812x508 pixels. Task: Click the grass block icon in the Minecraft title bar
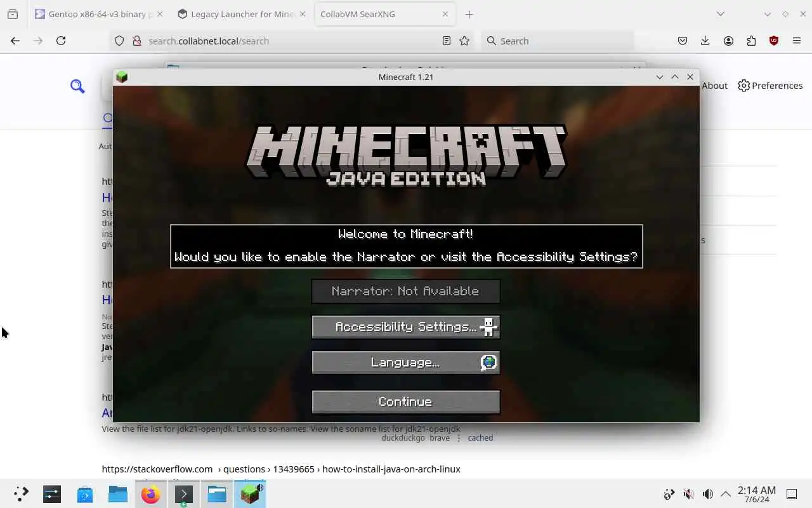click(122, 77)
